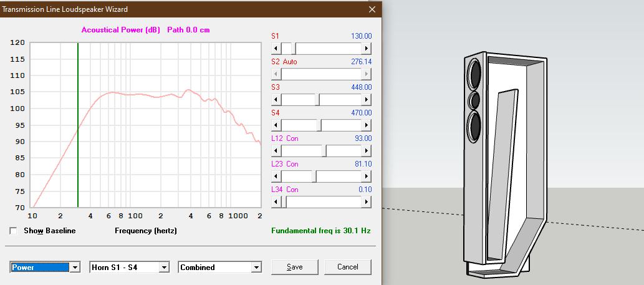
Task: Click the L34 Con slider thumb
Action: coord(284,201)
